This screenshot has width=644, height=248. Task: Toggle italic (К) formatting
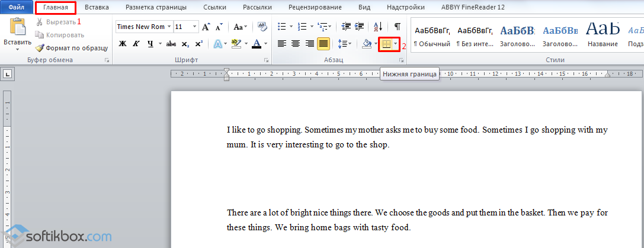click(136, 44)
